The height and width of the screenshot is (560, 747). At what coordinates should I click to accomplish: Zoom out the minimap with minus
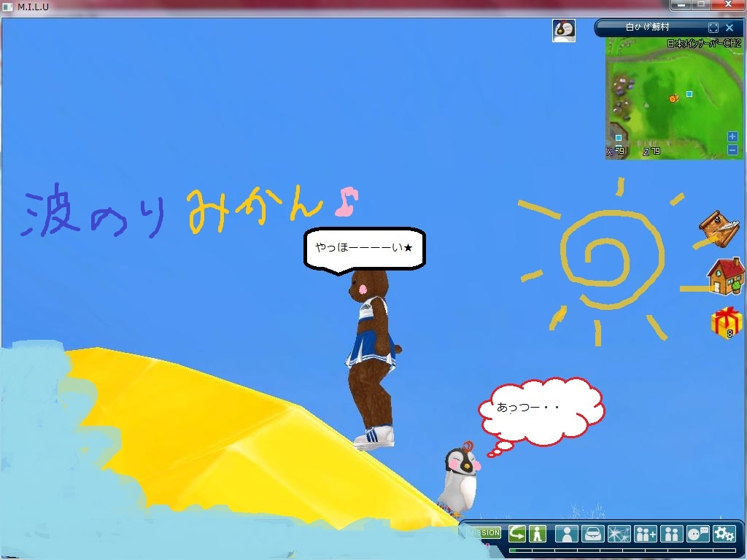732,149
